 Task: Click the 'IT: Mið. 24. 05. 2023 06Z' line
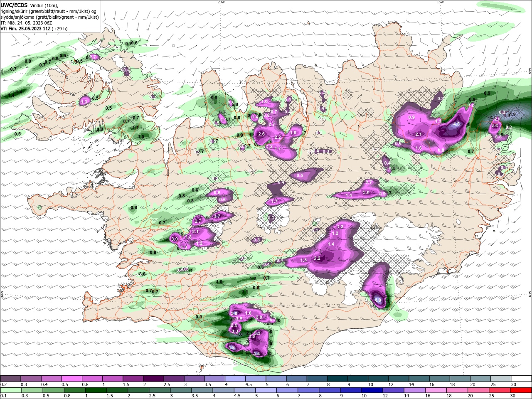click(x=26, y=23)
